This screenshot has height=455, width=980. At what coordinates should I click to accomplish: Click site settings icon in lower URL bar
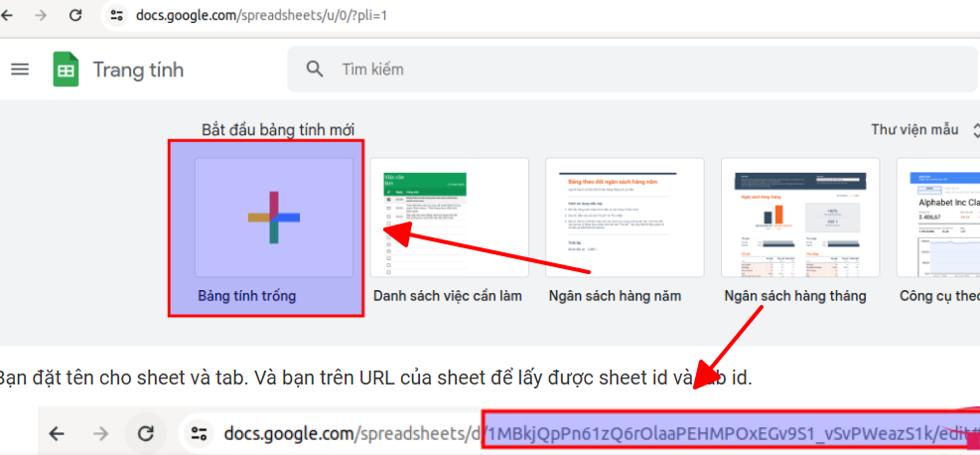[x=200, y=433]
